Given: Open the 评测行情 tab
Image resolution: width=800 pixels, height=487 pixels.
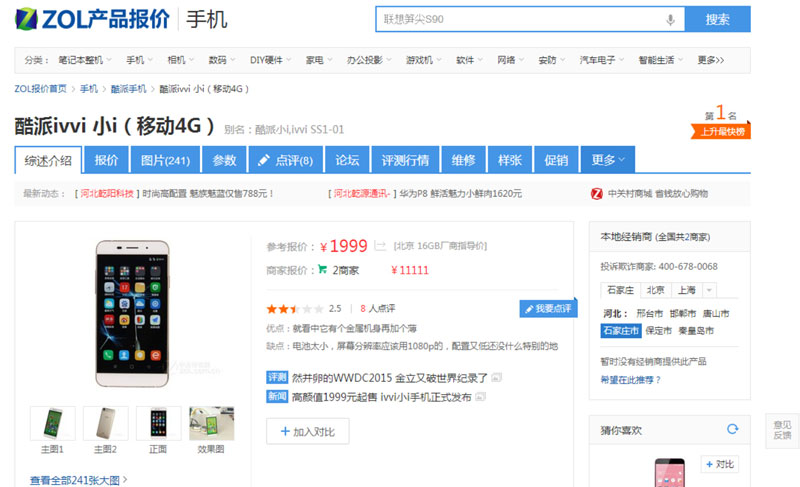Looking at the screenshot, I should 405,160.
